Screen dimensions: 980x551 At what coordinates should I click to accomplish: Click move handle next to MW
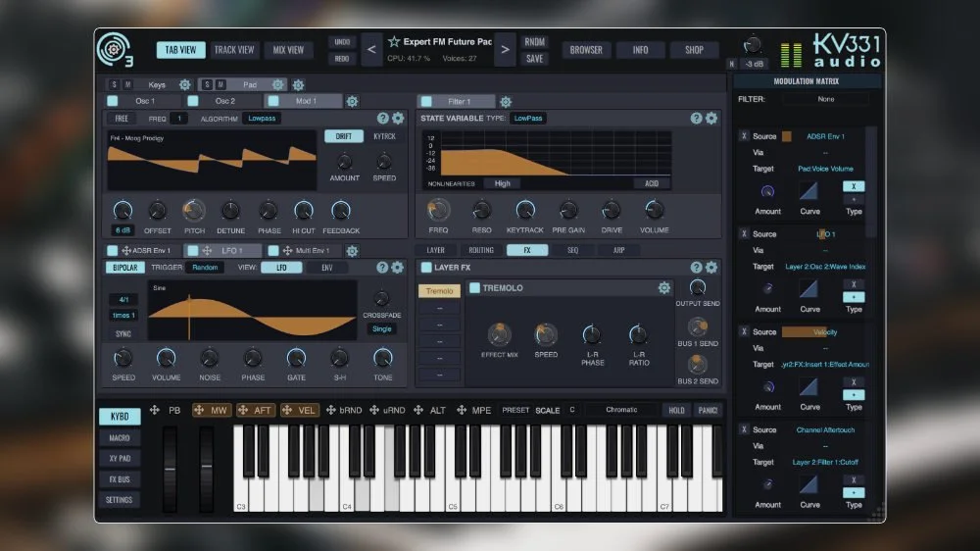pyautogui.click(x=199, y=410)
